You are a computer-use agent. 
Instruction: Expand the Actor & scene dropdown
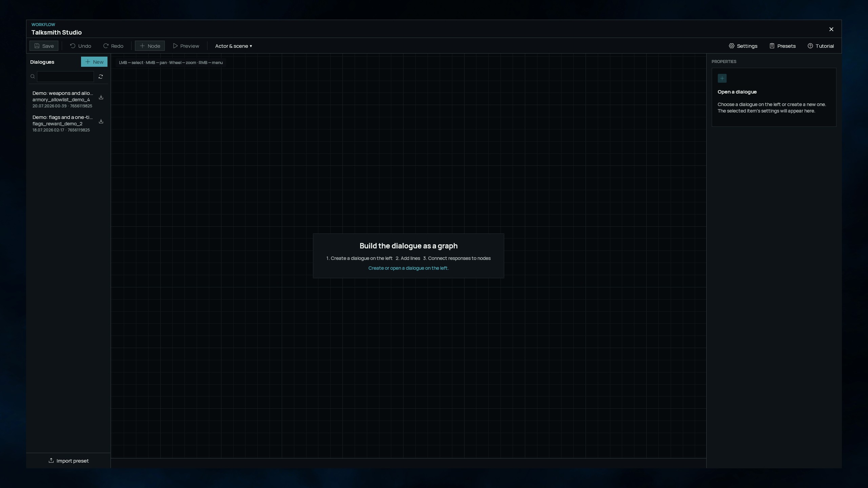pyautogui.click(x=234, y=46)
